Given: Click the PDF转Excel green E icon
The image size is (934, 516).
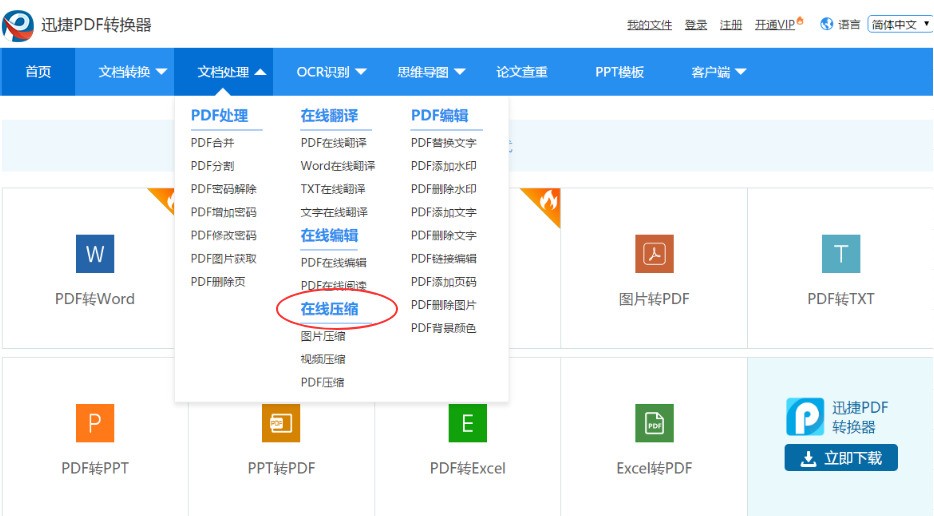Looking at the screenshot, I should pyautogui.click(x=468, y=423).
